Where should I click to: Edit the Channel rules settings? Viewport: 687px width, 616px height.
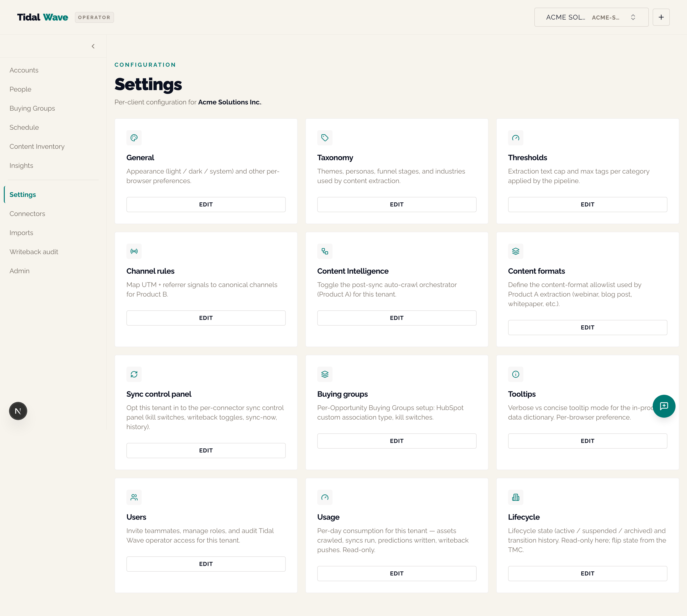pos(206,318)
